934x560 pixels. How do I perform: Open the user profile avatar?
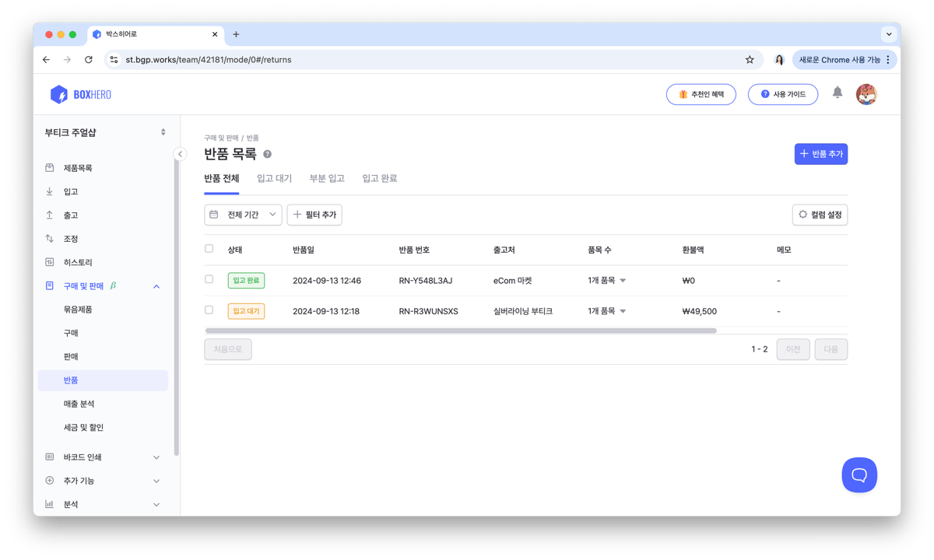[866, 94]
